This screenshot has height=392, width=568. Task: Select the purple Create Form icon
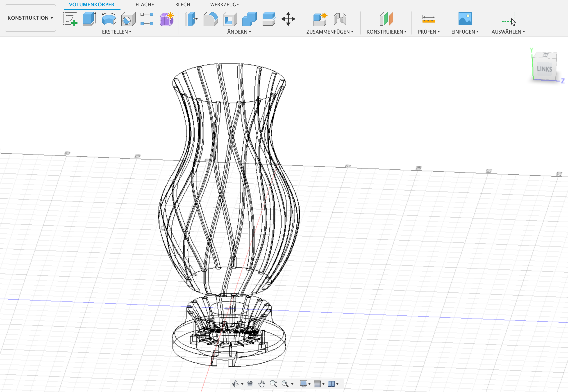(x=167, y=19)
